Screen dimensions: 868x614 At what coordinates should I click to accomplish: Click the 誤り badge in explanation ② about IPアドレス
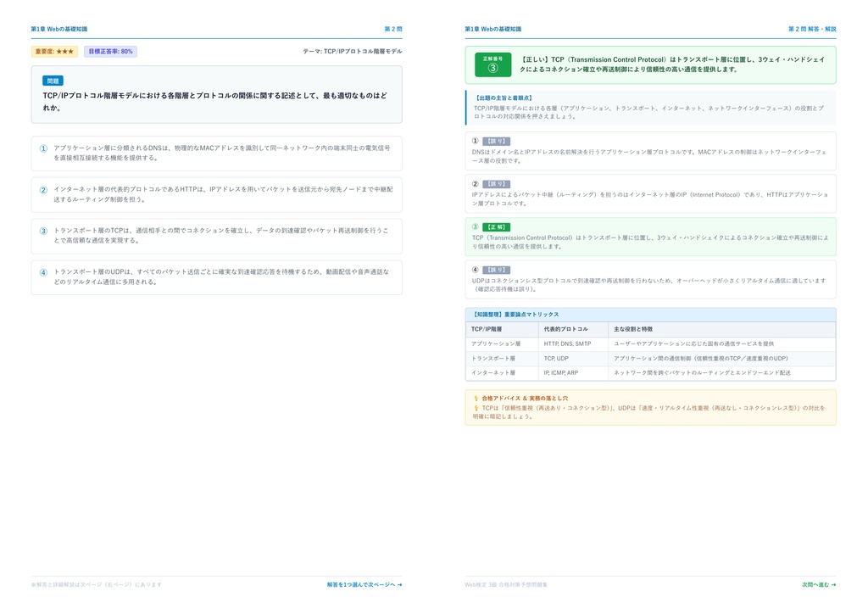496,184
